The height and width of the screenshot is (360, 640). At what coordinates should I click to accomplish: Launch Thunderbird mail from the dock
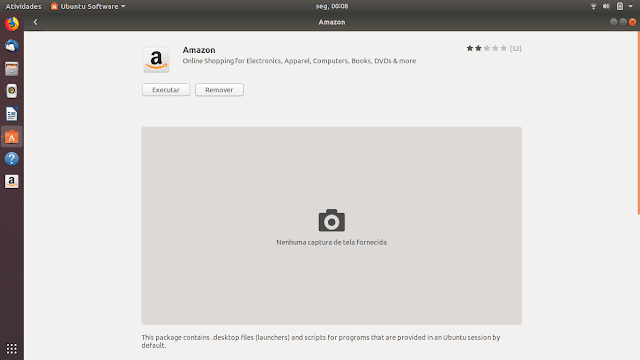click(12, 46)
